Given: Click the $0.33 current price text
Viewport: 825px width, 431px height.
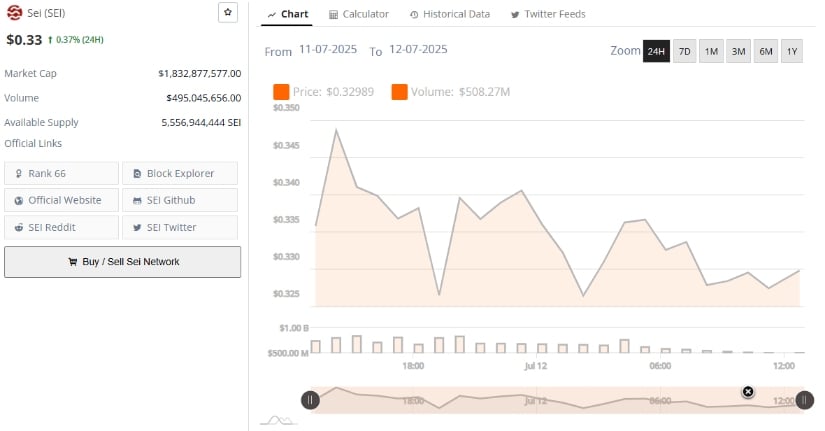Looking at the screenshot, I should pyautogui.click(x=24, y=40).
